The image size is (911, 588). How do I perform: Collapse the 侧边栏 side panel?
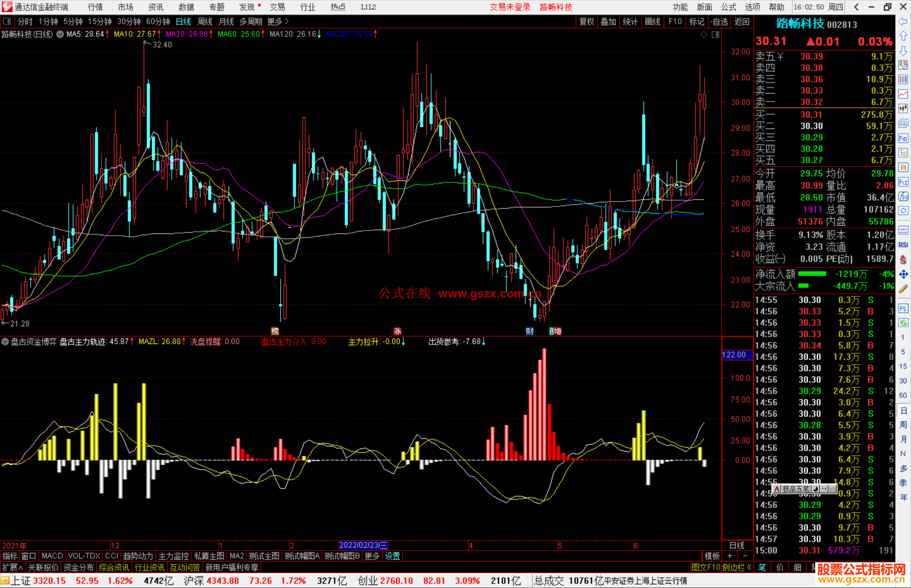pyautogui.click(x=737, y=568)
